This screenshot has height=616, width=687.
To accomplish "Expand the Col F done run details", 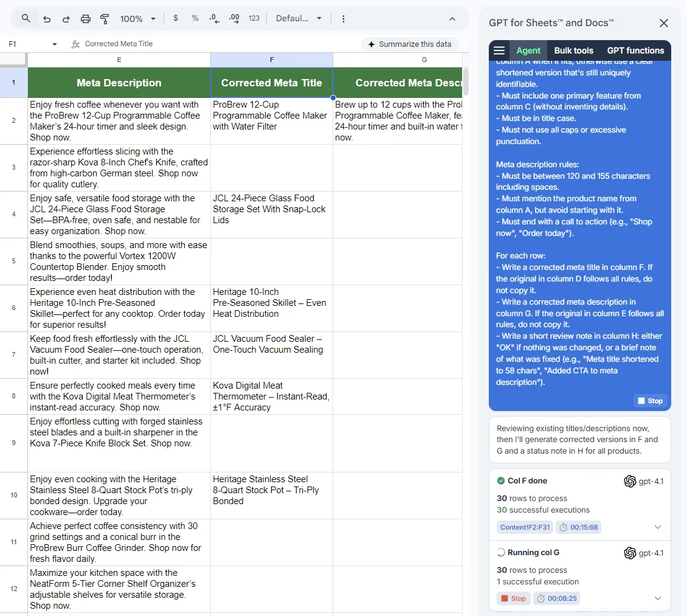I will [658, 527].
